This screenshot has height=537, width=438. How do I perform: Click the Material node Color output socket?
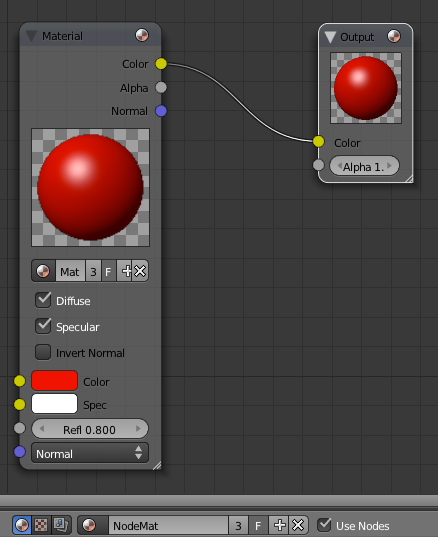[x=161, y=64]
